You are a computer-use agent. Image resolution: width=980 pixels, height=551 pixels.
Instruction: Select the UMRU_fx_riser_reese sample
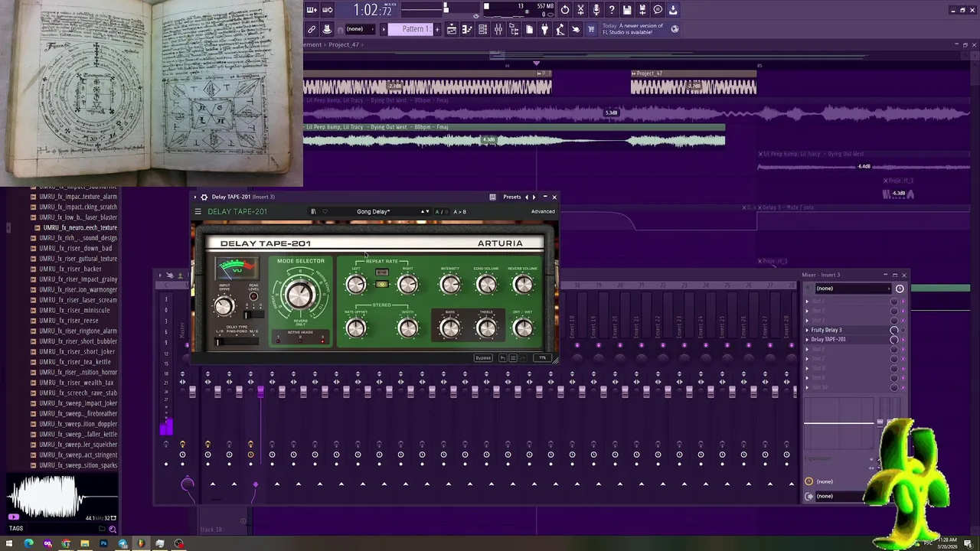(70, 321)
